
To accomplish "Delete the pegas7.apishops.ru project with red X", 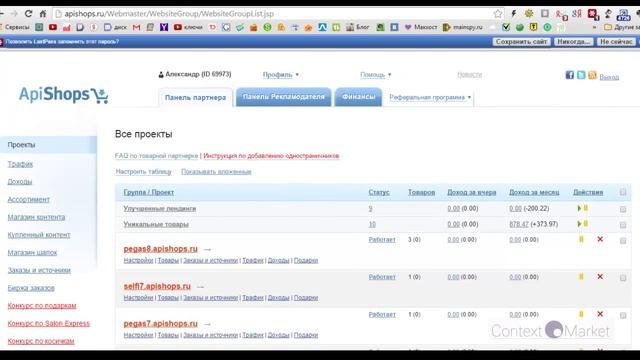I will pos(600,314).
